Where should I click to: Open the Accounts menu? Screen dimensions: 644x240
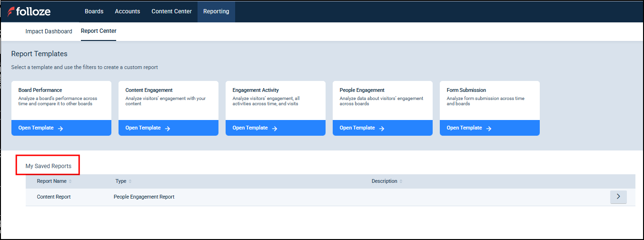128,11
